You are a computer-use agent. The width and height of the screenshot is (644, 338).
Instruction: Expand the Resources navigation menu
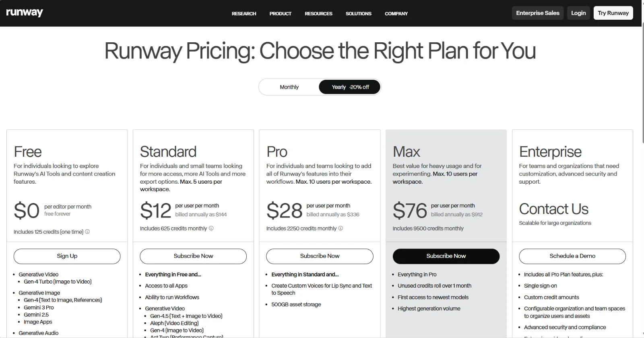[318, 14]
